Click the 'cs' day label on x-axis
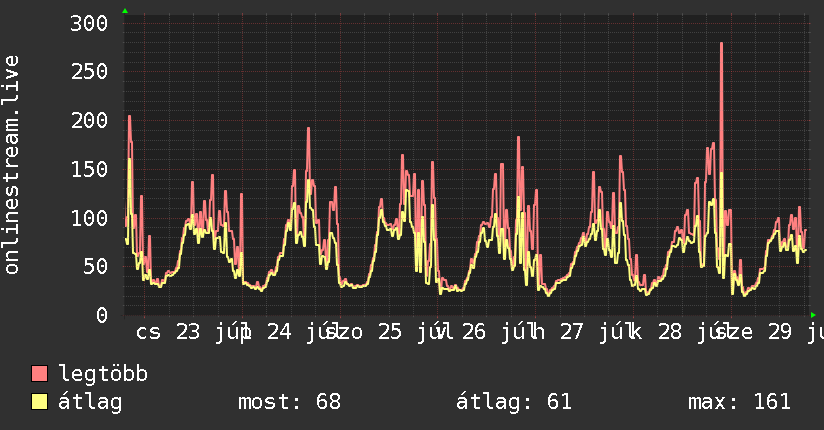This screenshot has width=824, height=430. click(148, 332)
